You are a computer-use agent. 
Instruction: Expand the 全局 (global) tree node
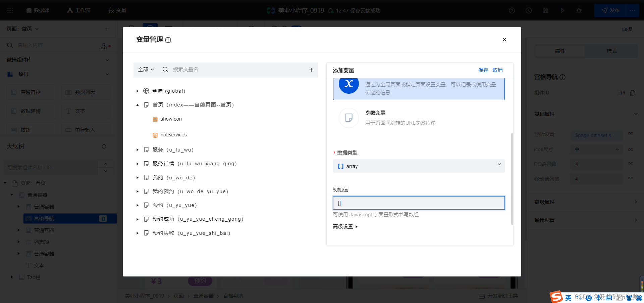(x=138, y=91)
